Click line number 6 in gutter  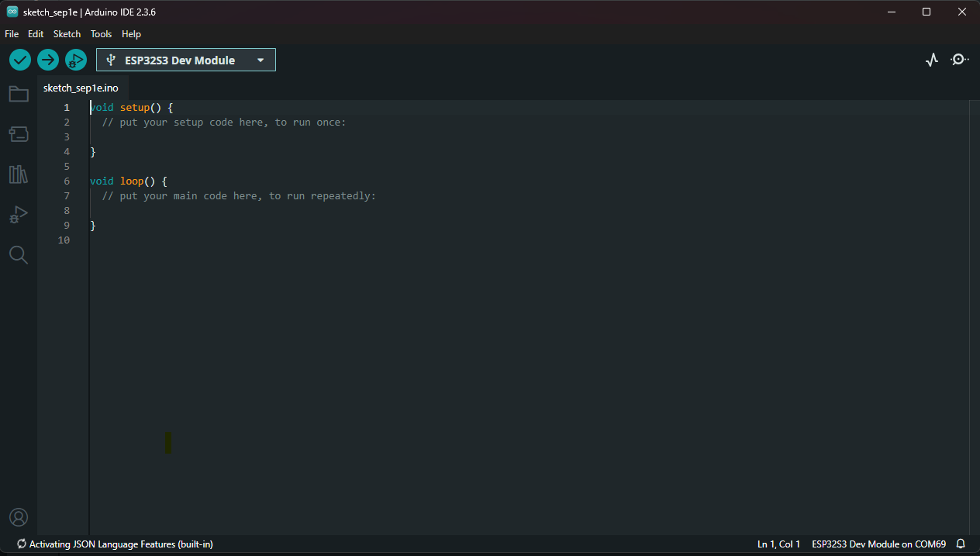pos(67,181)
